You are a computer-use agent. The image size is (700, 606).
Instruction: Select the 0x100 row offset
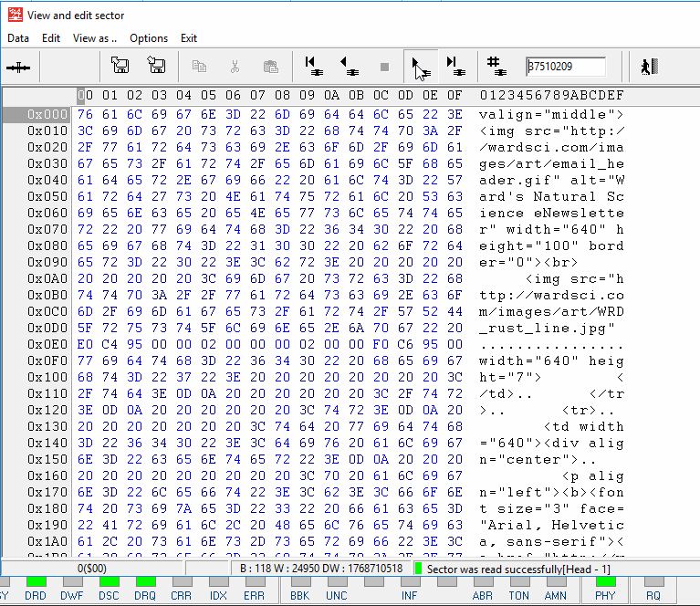coord(47,377)
